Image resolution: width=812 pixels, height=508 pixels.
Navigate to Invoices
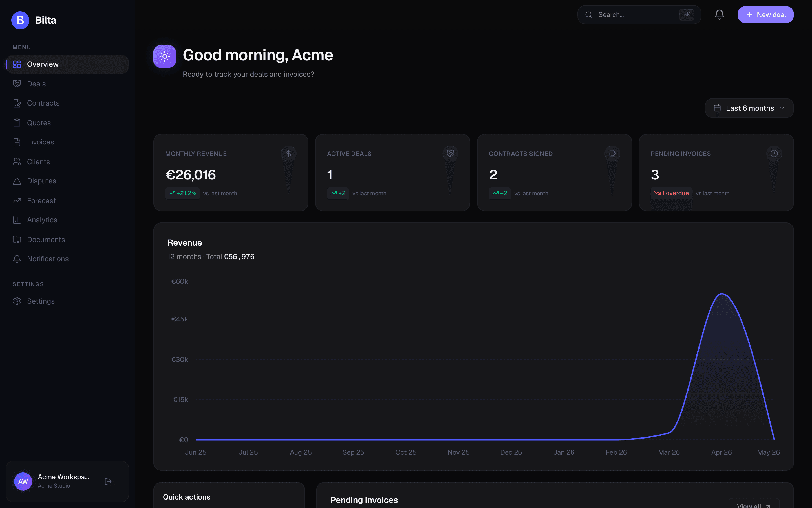point(67,142)
